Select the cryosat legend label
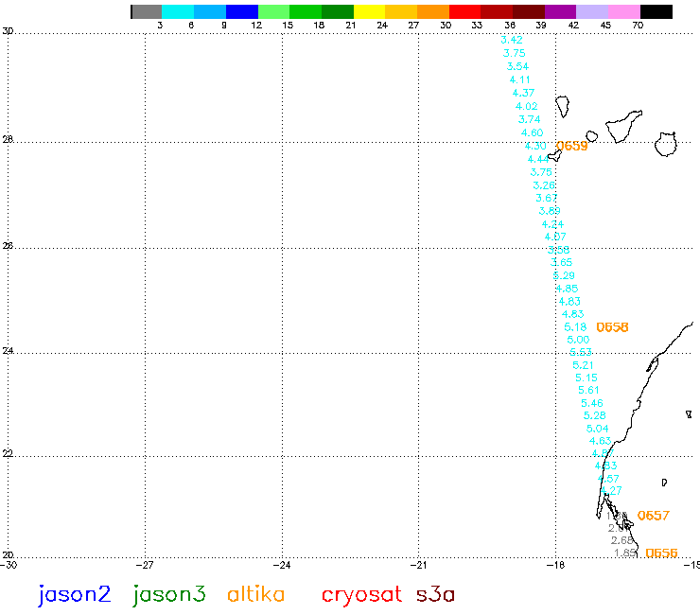Screen dimensions: 700x615 (x=361, y=596)
